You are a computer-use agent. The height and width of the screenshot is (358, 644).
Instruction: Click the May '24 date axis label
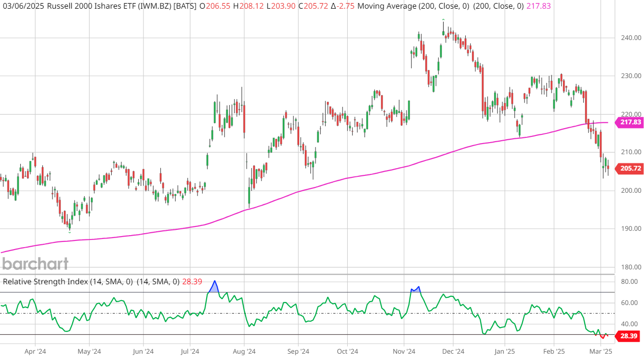coord(89,352)
